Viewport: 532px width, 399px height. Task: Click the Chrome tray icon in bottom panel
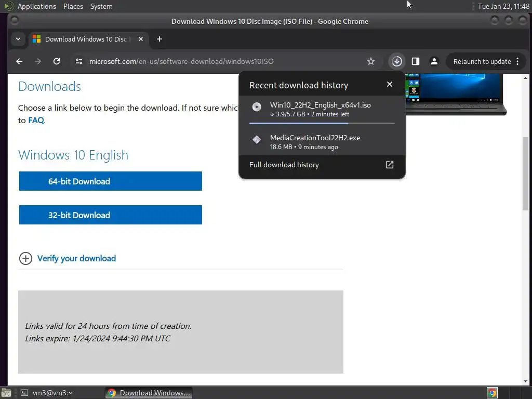493,393
